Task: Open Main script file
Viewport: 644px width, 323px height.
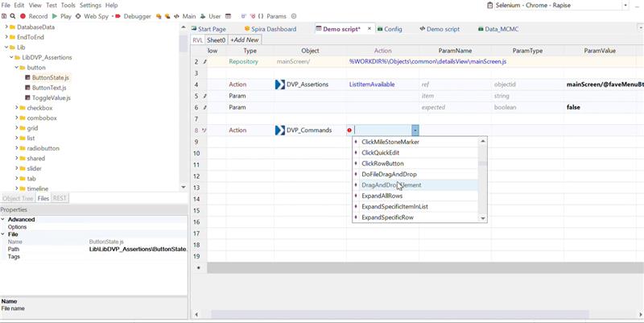Action: [185, 16]
